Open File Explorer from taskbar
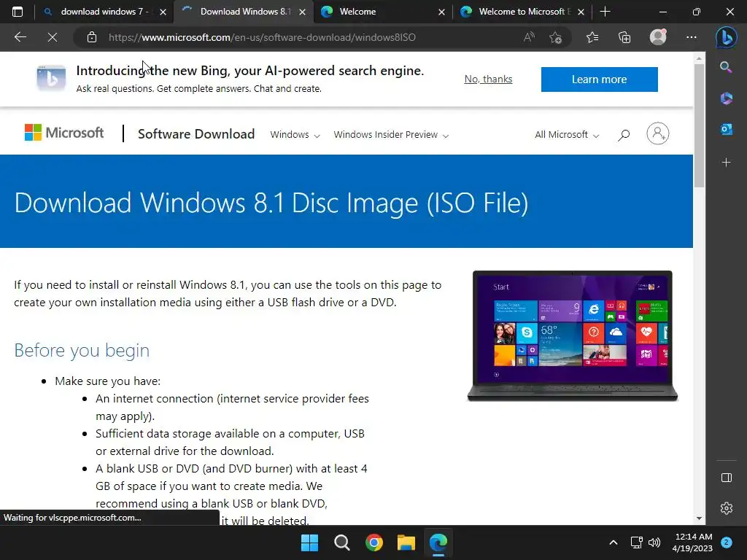747x560 pixels. click(406, 542)
